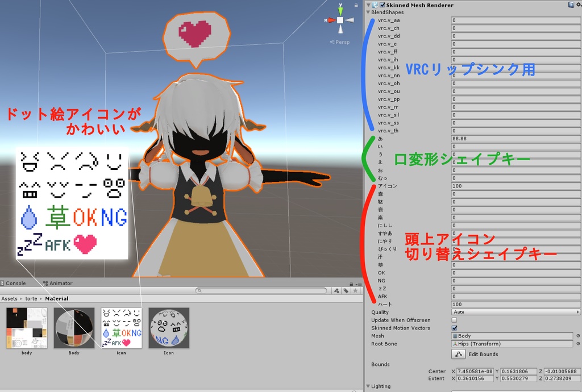
Task: Switch projection via the Persp gizmo label
Action: pos(342,41)
